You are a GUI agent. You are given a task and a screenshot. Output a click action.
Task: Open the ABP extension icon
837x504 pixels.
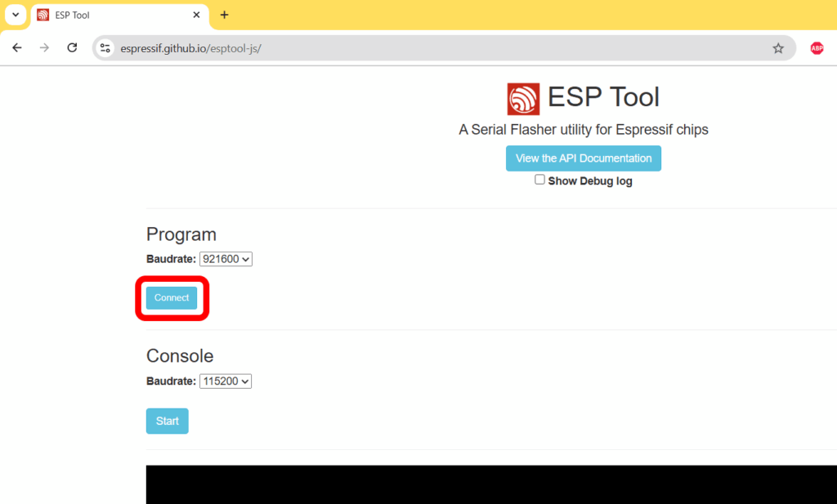[817, 48]
